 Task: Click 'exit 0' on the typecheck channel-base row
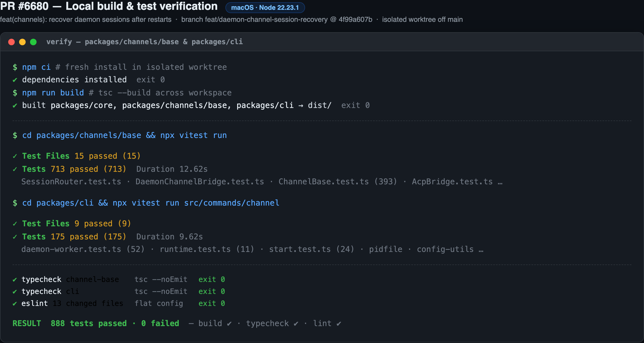[x=212, y=279]
